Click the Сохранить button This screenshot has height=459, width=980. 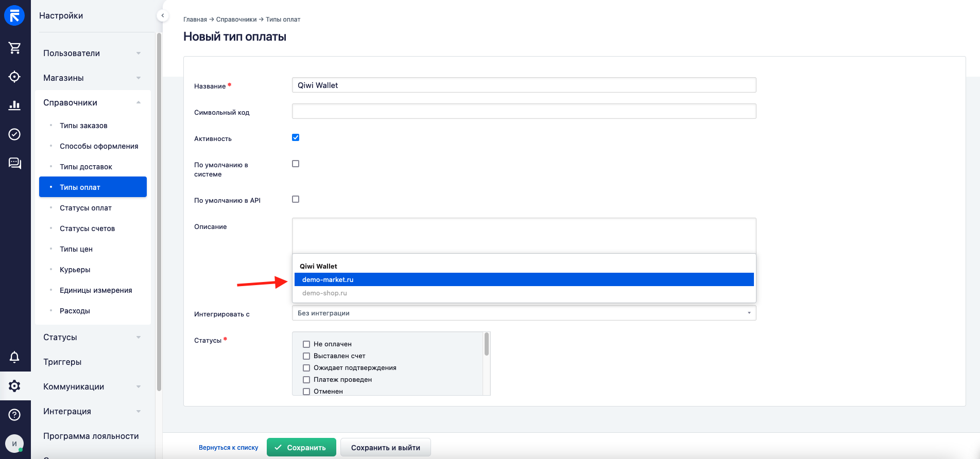[301, 447]
